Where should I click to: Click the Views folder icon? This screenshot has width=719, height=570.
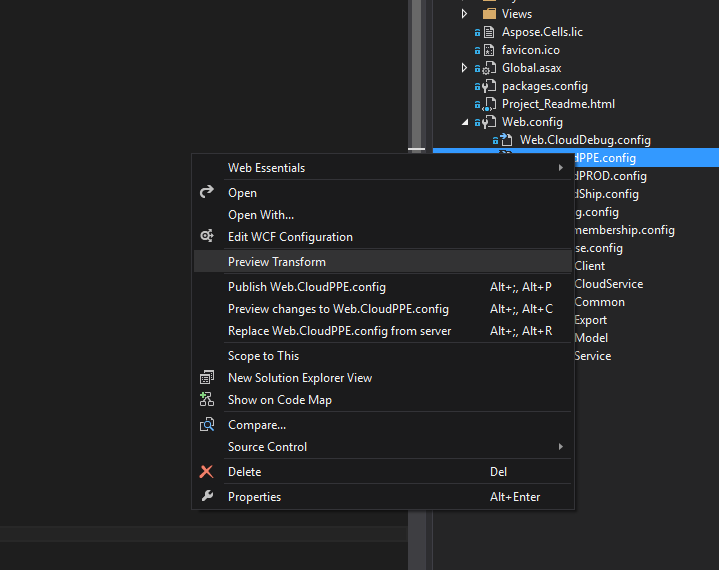pos(489,14)
